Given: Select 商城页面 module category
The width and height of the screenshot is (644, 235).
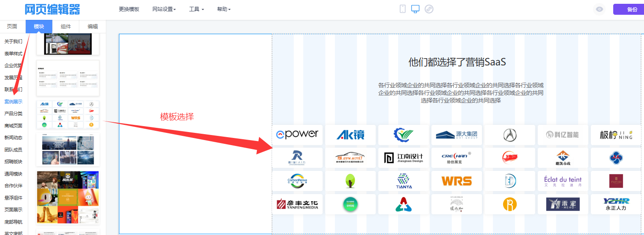Looking at the screenshot, I should click(x=13, y=126).
